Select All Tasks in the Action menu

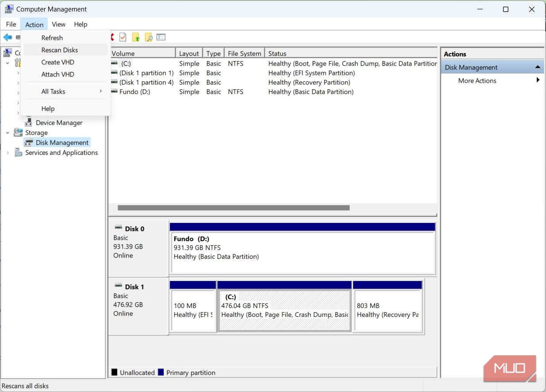click(x=66, y=91)
